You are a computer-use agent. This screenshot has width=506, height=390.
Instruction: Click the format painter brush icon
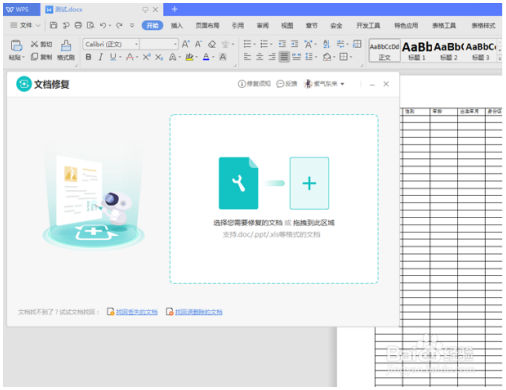coord(66,46)
